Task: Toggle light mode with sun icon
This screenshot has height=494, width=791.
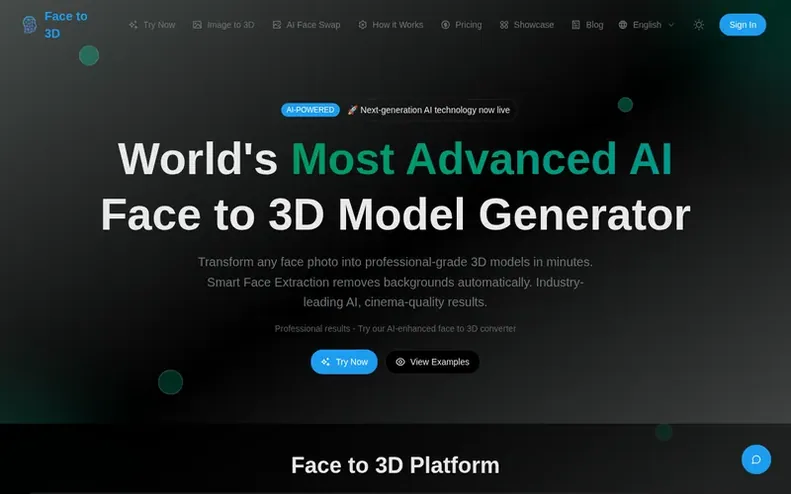Action: (699, 25)
